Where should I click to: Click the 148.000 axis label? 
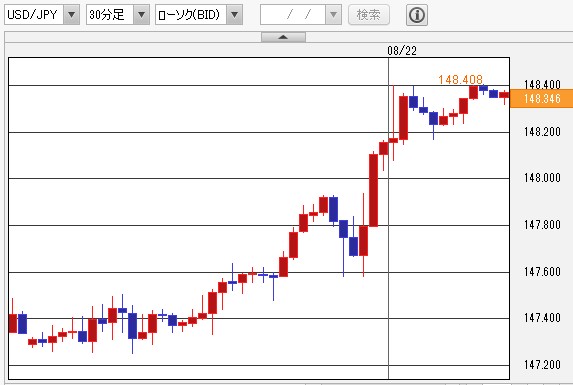tap(542, 178)
